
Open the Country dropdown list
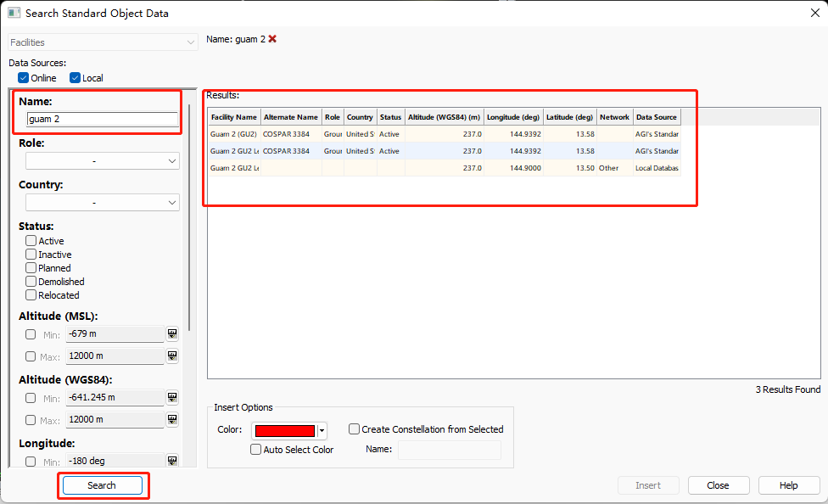click(x=102, y=203)
